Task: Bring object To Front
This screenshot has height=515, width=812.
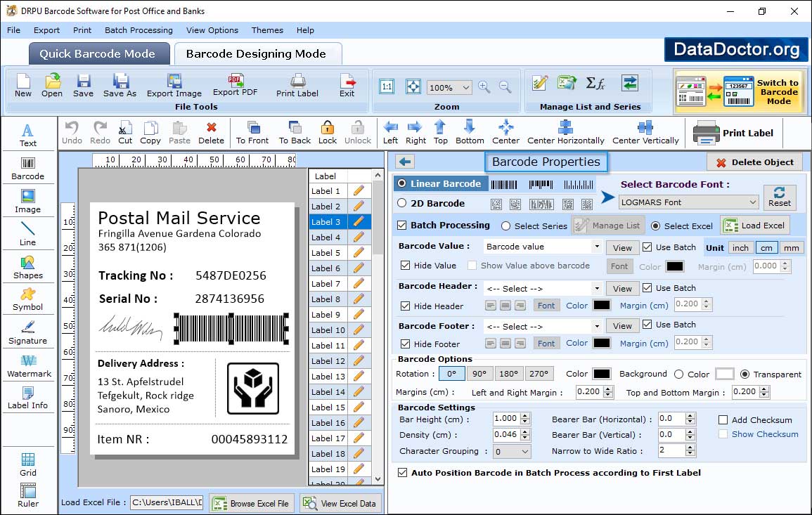Action: click(252, 133)
